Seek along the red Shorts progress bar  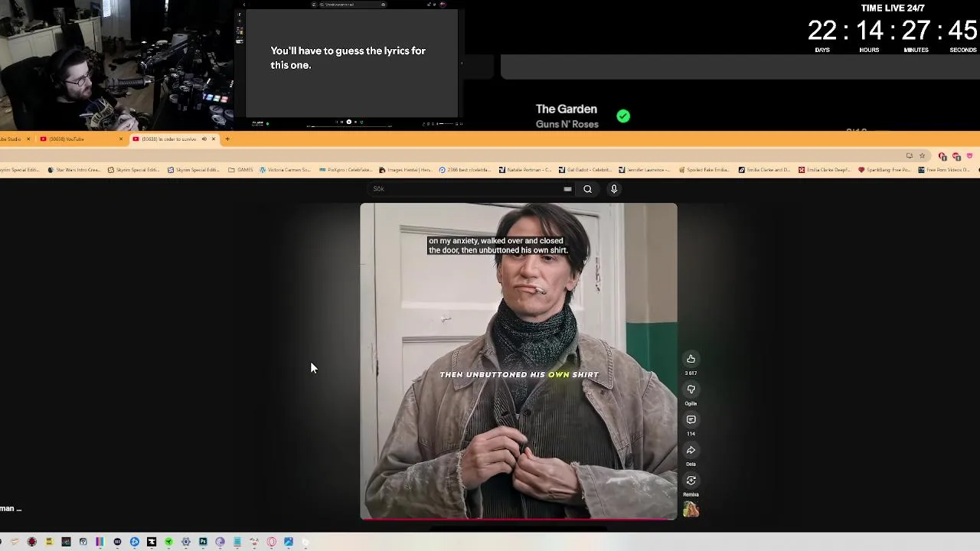tap(518, 520)
